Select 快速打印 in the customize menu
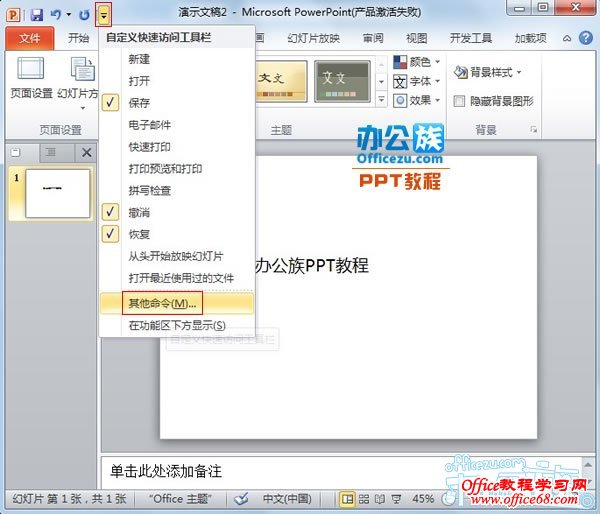 pyautogui.click(x=177, y=147)
